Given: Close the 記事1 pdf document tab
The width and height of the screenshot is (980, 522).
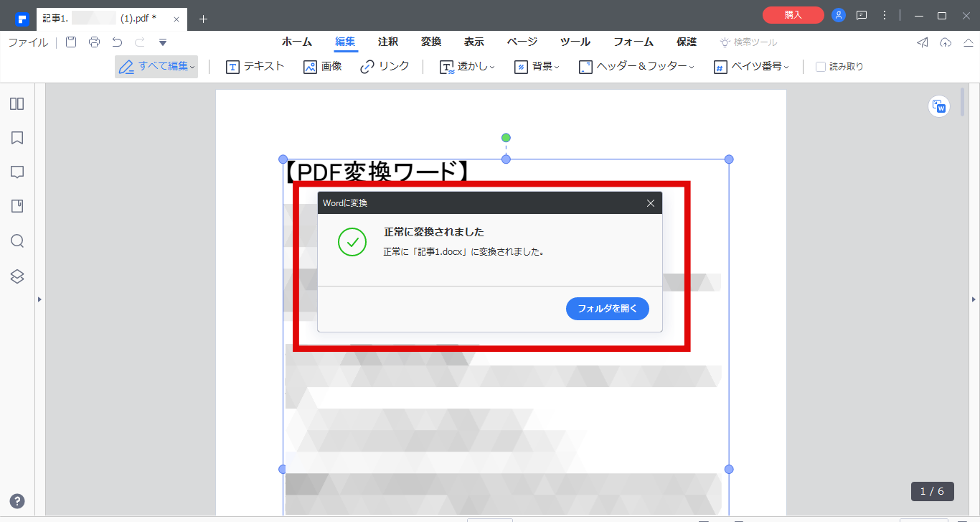Looking at the screenshot, I should pos(176,19).
